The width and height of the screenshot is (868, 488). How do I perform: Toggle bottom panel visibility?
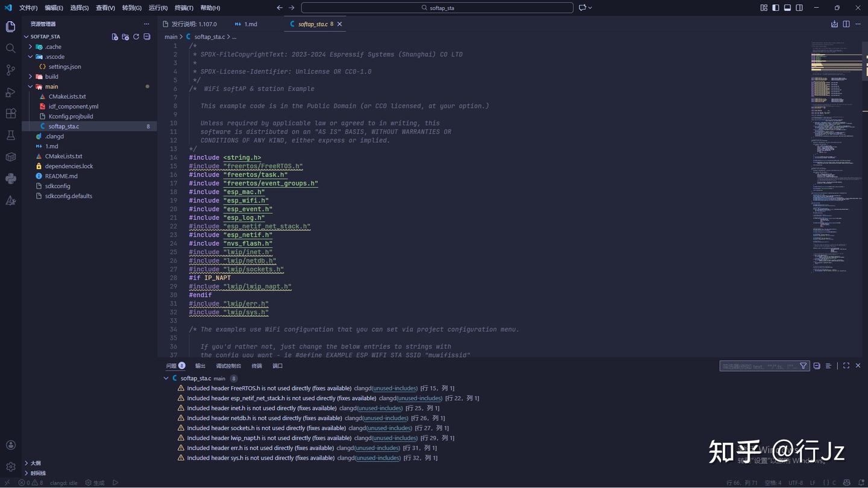(787, 8)
